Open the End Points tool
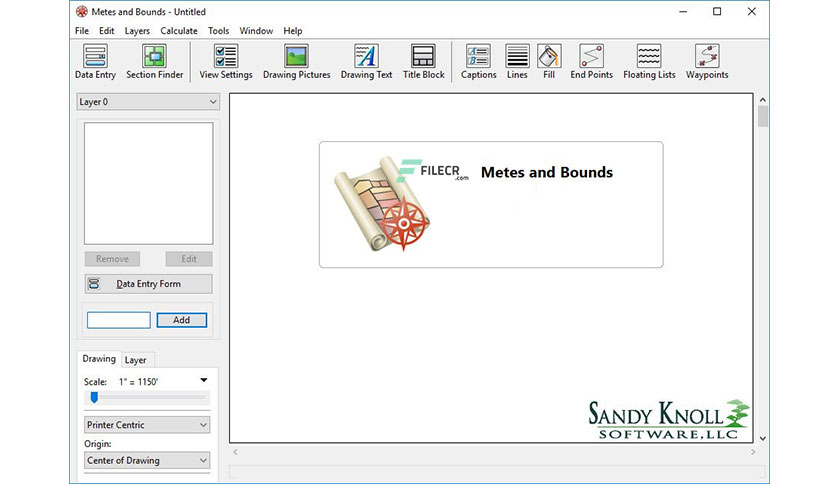This screenshot has width=836, height=484. click(x=591, y=62)
